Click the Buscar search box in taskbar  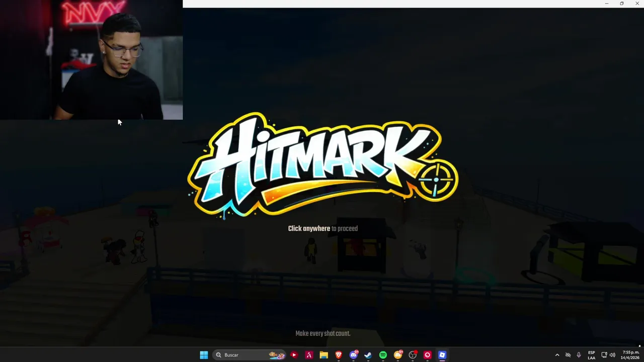[249, 355]
